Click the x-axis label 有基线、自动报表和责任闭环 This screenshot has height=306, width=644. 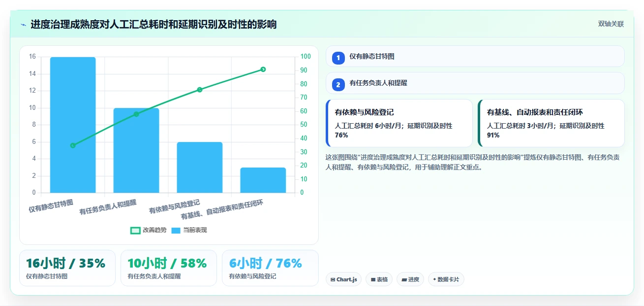point(222,209)
